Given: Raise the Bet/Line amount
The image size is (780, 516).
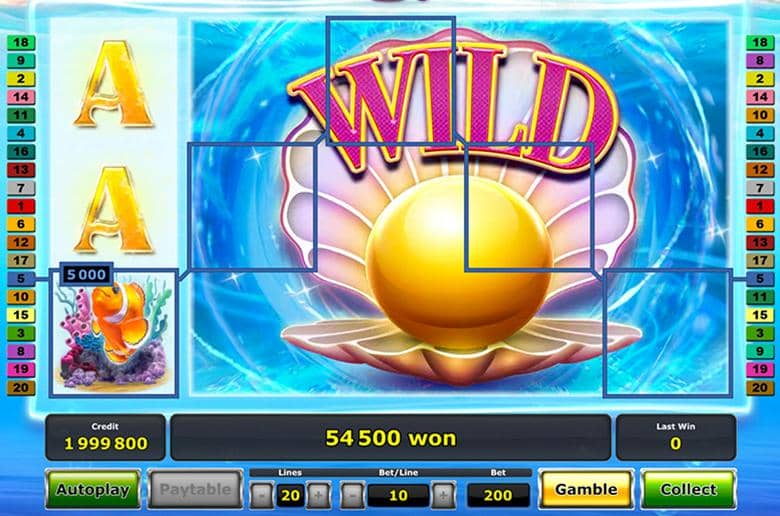Looking at the screenshot, I should pyautogui.click(x=443, y=496).
